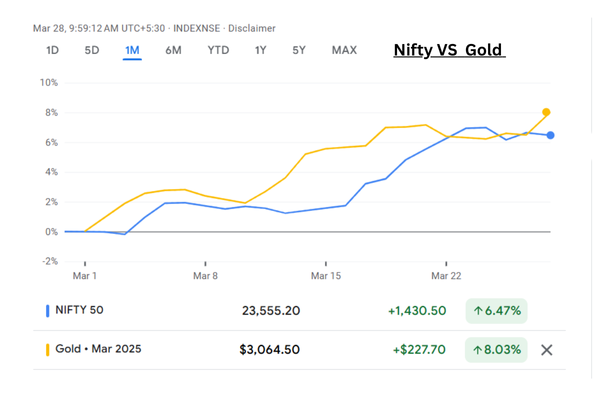Remove Gold comparison with the X icon
This screenshot has height=400, width=600.
(x=547, y=349)
